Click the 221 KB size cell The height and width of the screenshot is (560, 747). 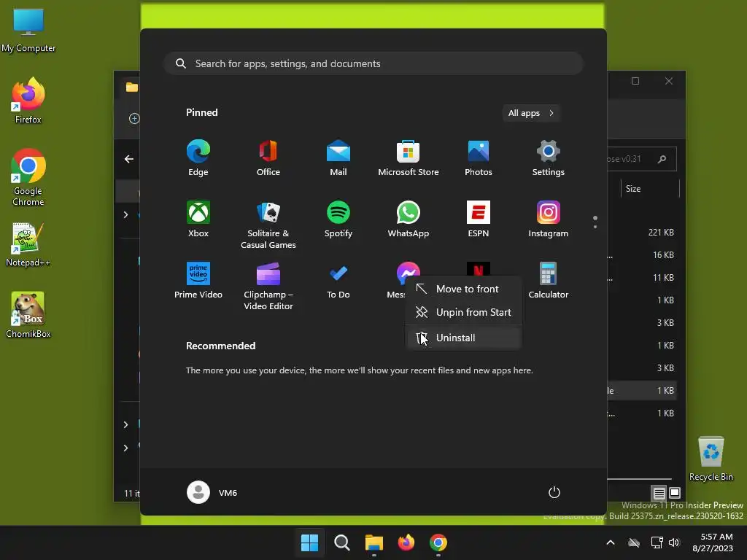pyautogui.click(x=661, y=233)
